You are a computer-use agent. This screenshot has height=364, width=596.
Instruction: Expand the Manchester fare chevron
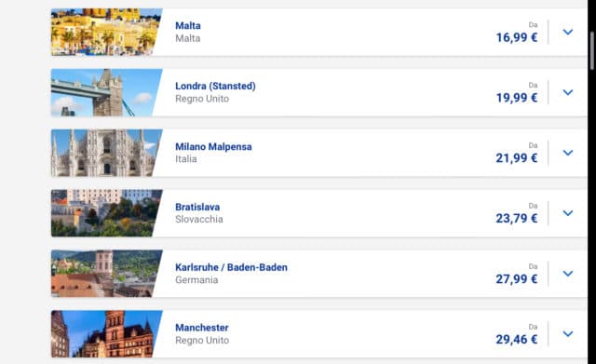coord(567,334)
